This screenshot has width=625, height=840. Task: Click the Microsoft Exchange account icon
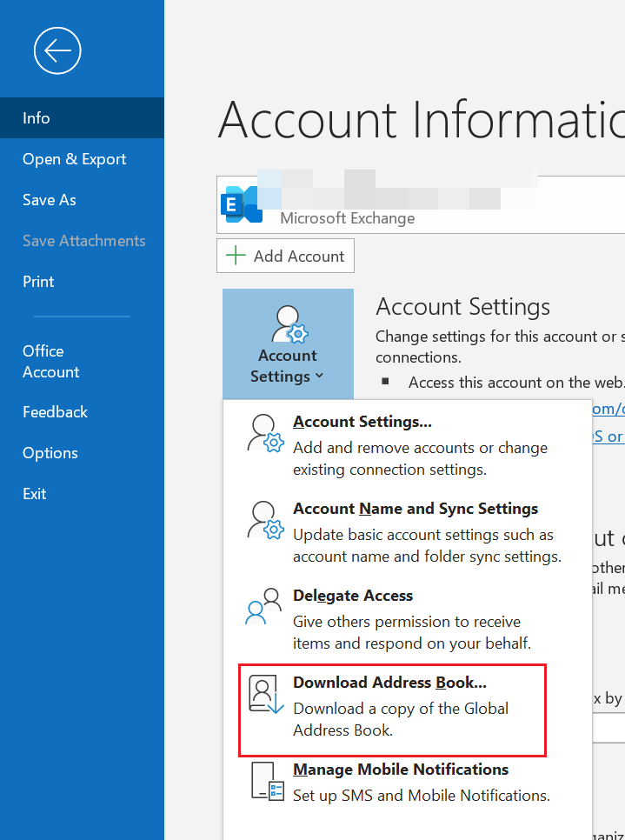[242, 202]
